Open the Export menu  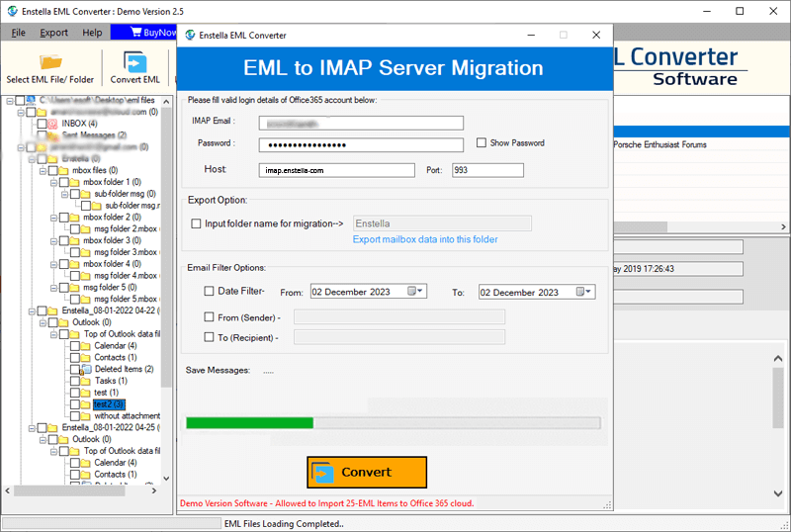[53, 33]
